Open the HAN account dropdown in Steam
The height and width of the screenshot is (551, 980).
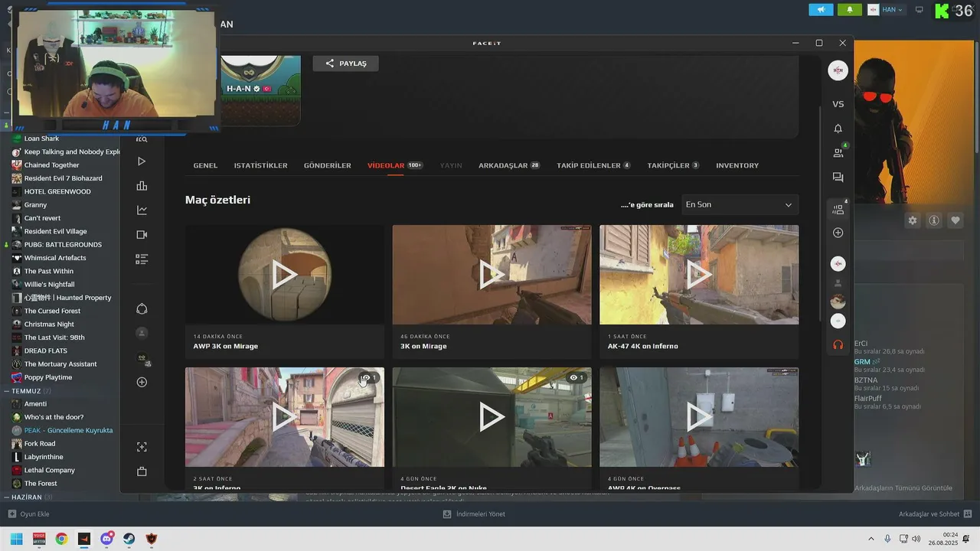point(886,10)
